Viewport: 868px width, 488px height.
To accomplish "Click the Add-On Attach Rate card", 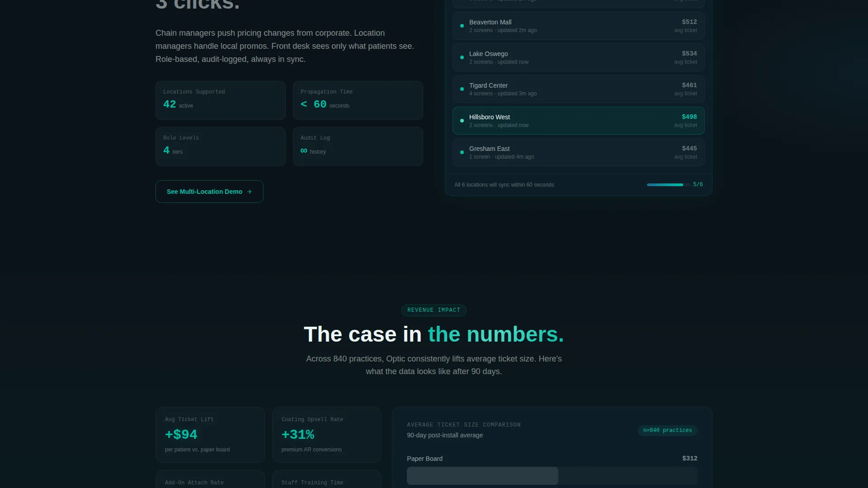I will pyautogui.click(x=210, y=479).
